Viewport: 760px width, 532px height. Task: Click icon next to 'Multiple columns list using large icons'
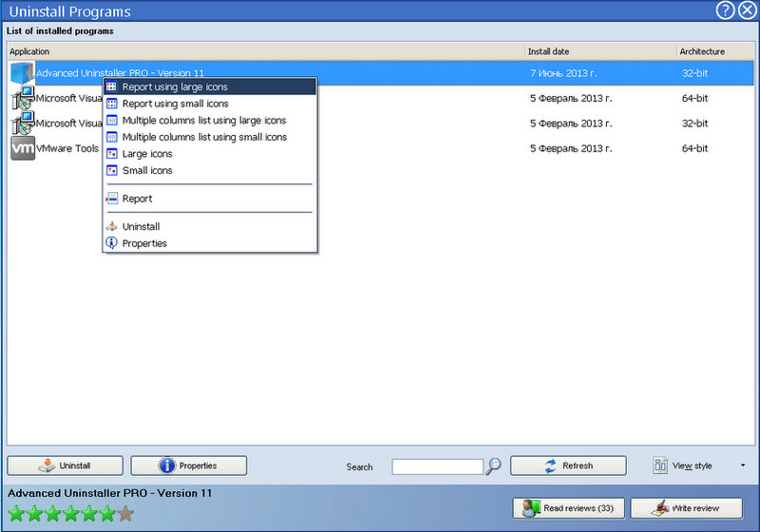[112, 120]
